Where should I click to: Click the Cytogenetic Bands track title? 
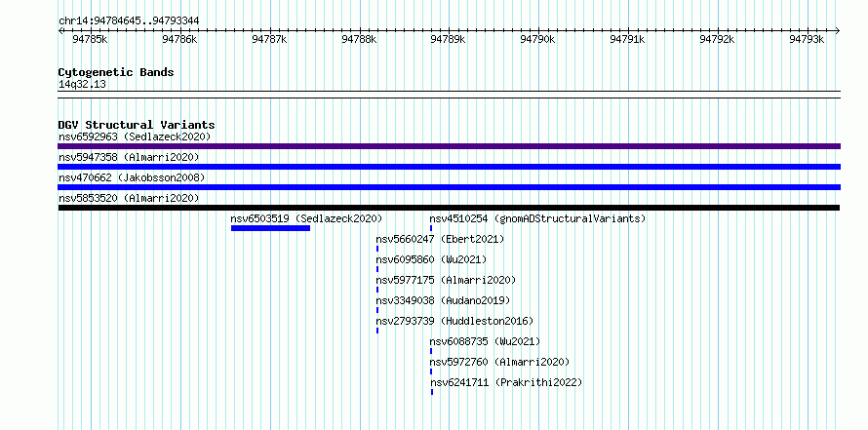(x=116, y=72)
